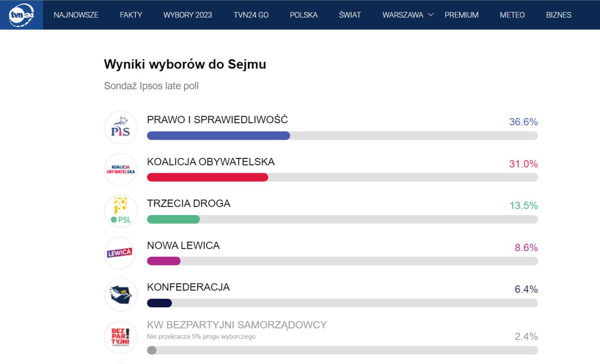Click the Lewica party logo

click(120, 253)
